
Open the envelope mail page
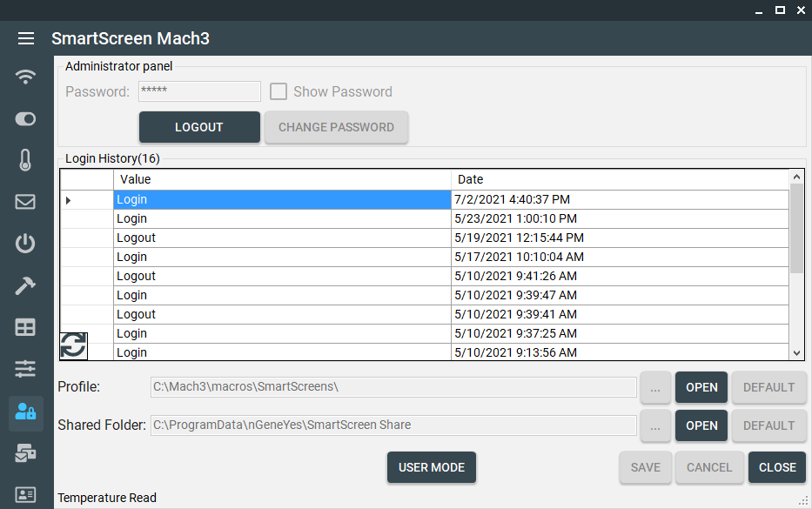26,202
